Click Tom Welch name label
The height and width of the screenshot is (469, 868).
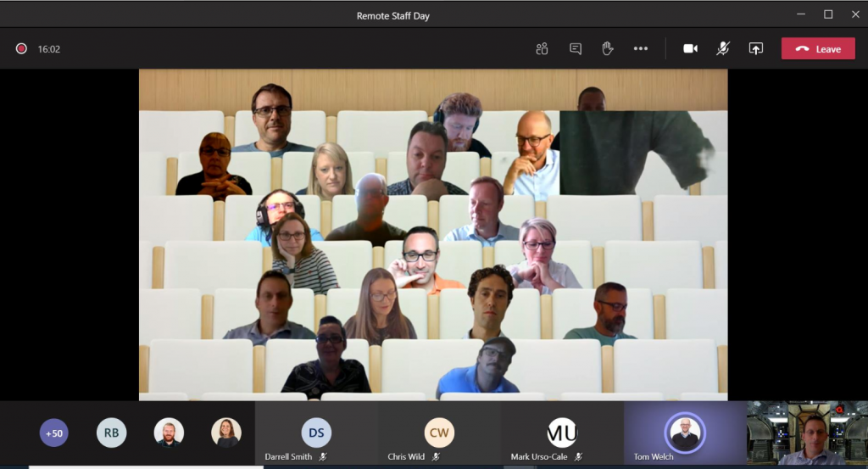654,457
